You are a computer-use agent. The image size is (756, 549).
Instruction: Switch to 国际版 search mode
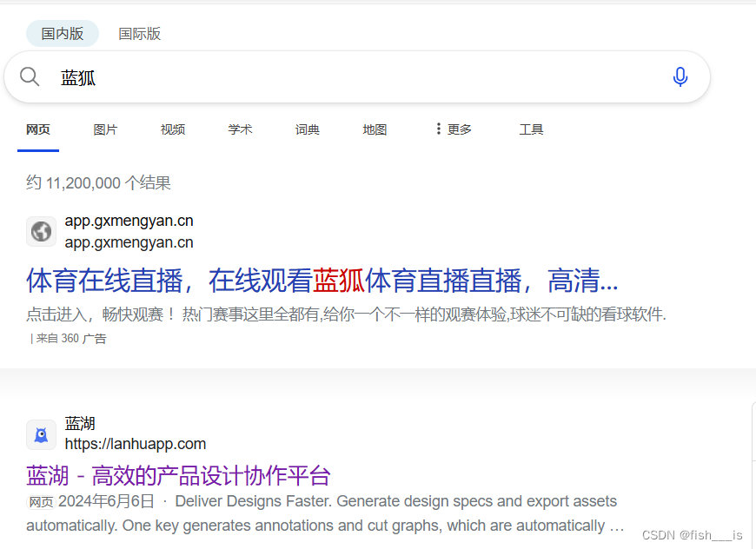point(139,34)
